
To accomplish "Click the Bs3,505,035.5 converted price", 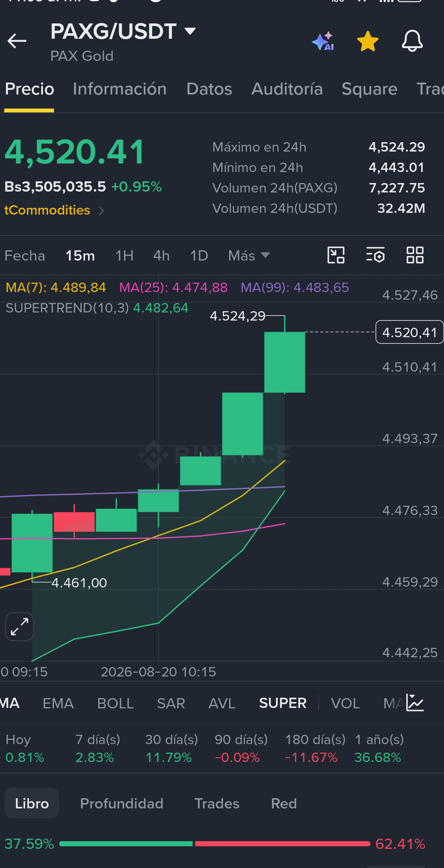I will coord(55,187).
